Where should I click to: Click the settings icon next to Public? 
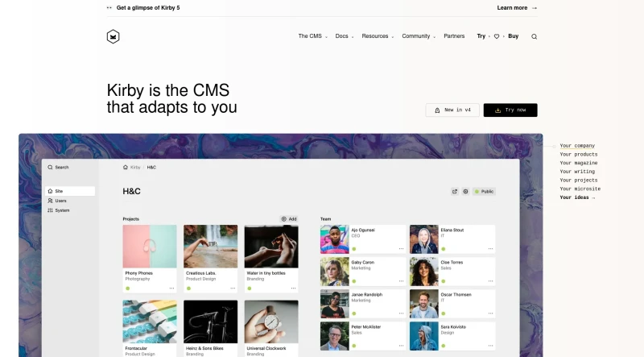[465, 192]
